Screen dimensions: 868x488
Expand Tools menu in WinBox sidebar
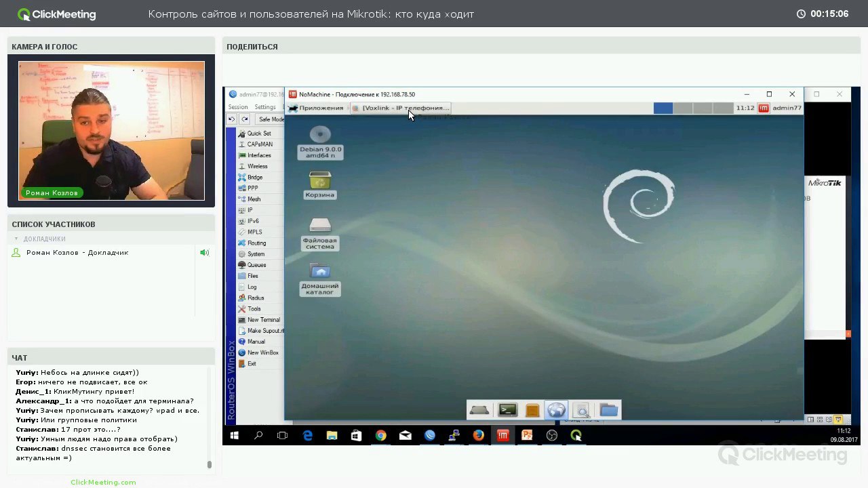(x=250, y=309)
